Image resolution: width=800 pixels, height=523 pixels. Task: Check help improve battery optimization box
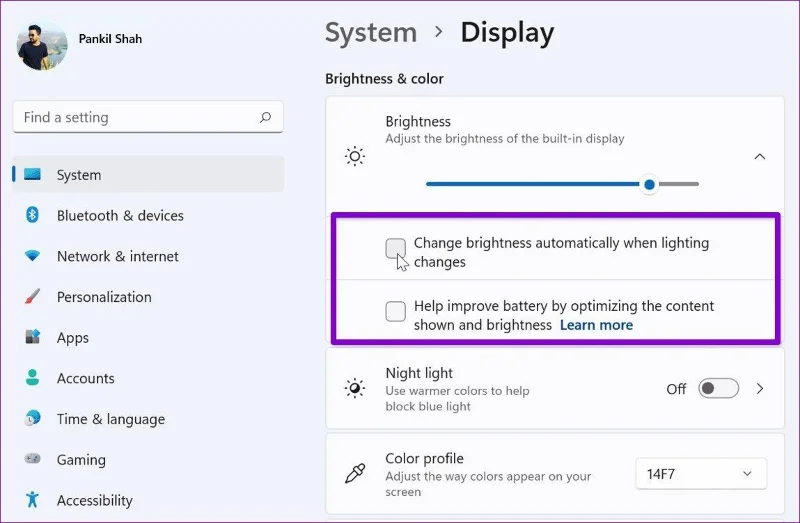pos(395,311)
